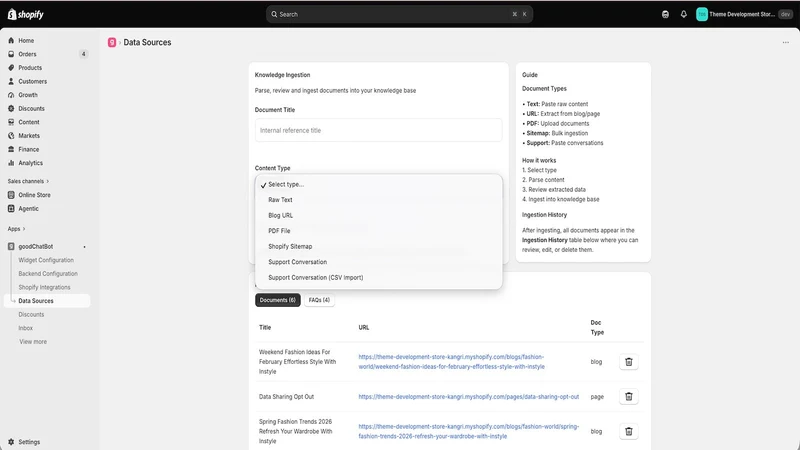Click the Products tag icon
Screen dimensions: 800x450
click(x=11, y=67)
